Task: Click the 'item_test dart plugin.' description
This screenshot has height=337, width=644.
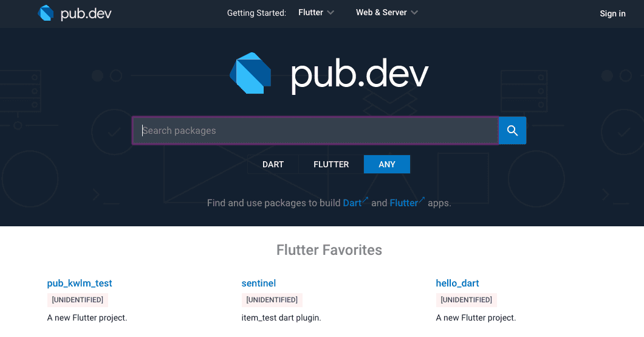Action: pyautogui.click(x=281, y=318)
